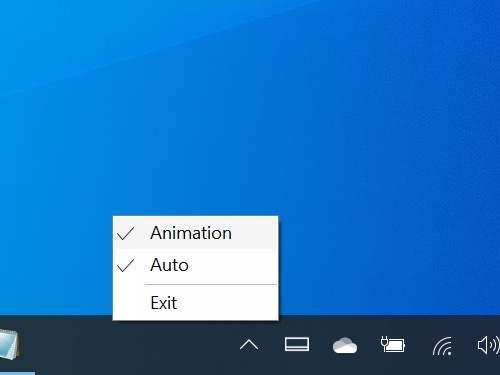Select Exit from the tray menu
Screen dimensions: 500x375
(x=196, y=303)
